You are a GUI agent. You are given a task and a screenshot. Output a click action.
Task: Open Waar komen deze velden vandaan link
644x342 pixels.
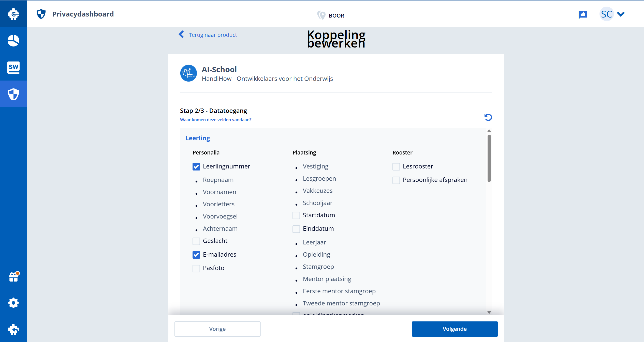(x=216, y=119)
